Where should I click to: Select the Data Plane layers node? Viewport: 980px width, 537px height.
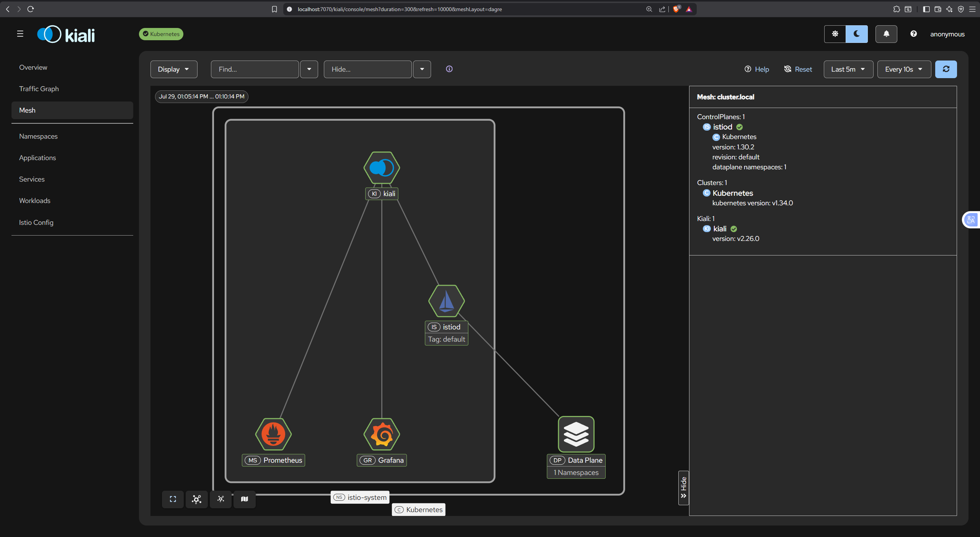(x=576, y=434)
